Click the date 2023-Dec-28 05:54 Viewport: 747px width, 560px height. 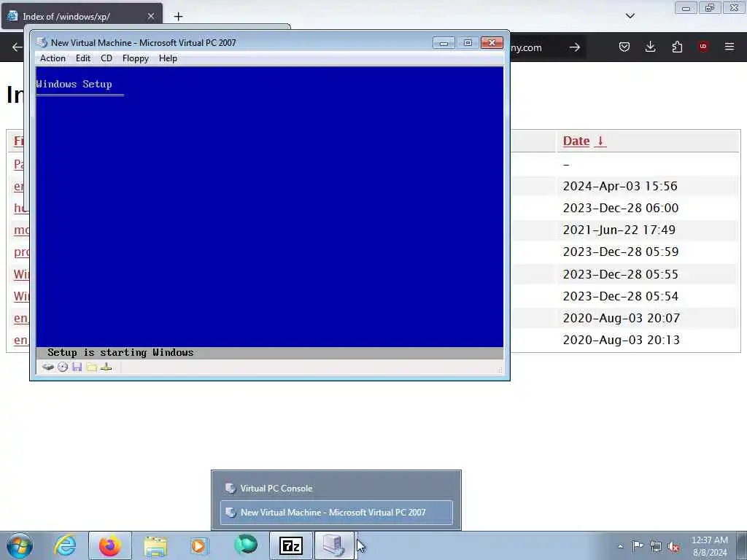click(620, 296)
